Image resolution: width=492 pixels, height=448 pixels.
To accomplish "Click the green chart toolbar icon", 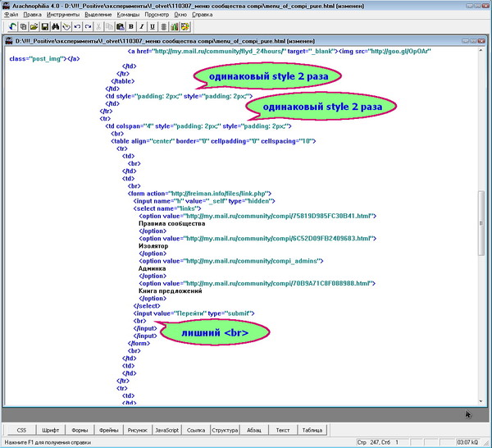I will click(x=174, y=27).
